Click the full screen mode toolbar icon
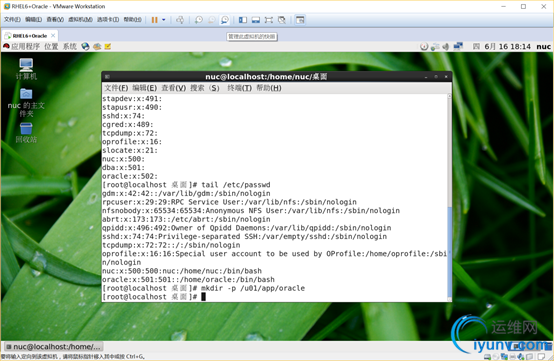 269,20
